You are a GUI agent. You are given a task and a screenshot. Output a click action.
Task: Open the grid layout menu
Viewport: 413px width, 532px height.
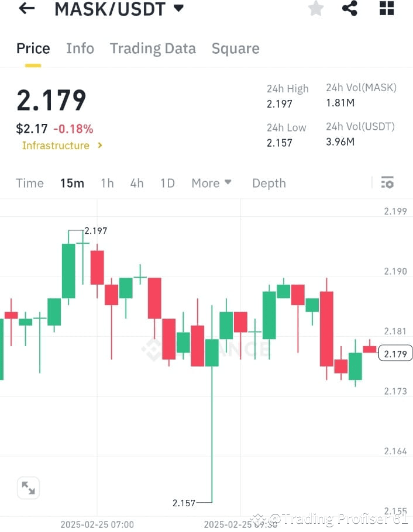(386, 8)
